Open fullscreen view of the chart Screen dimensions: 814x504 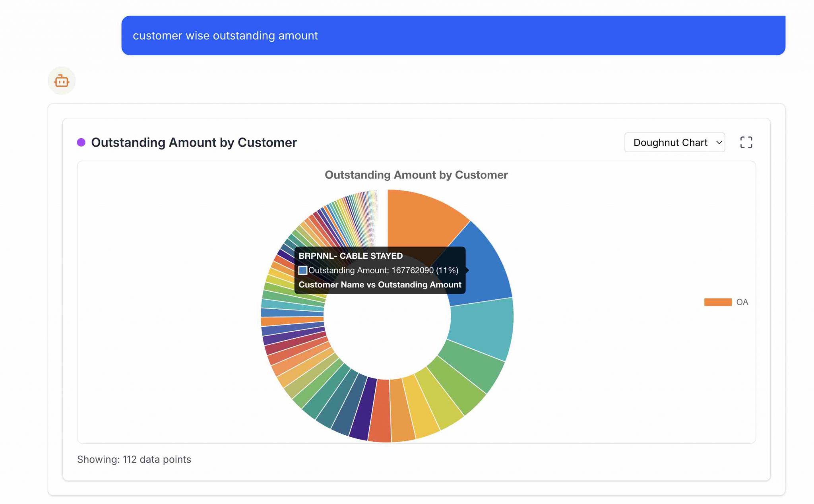746,142
